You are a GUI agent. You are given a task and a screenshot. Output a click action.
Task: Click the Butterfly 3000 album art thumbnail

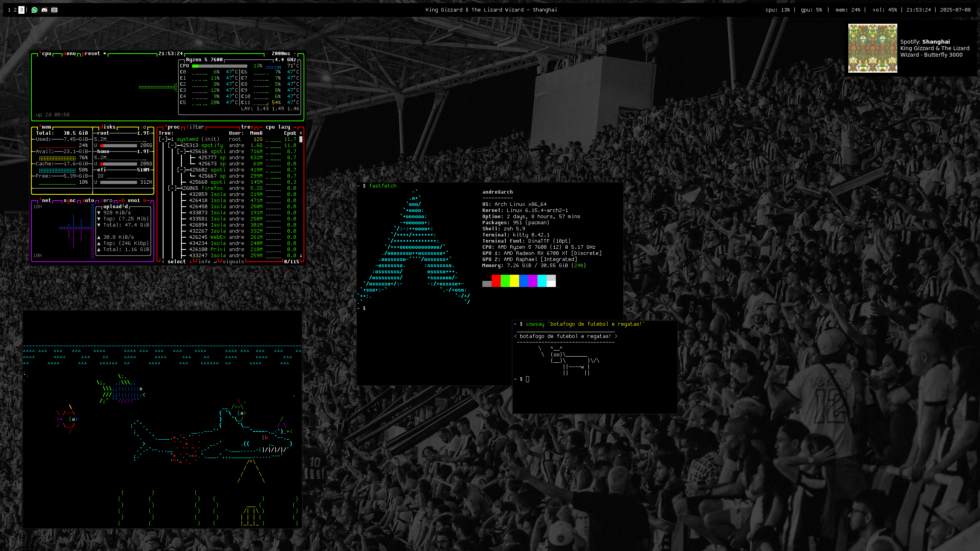(x=872, y=48)
